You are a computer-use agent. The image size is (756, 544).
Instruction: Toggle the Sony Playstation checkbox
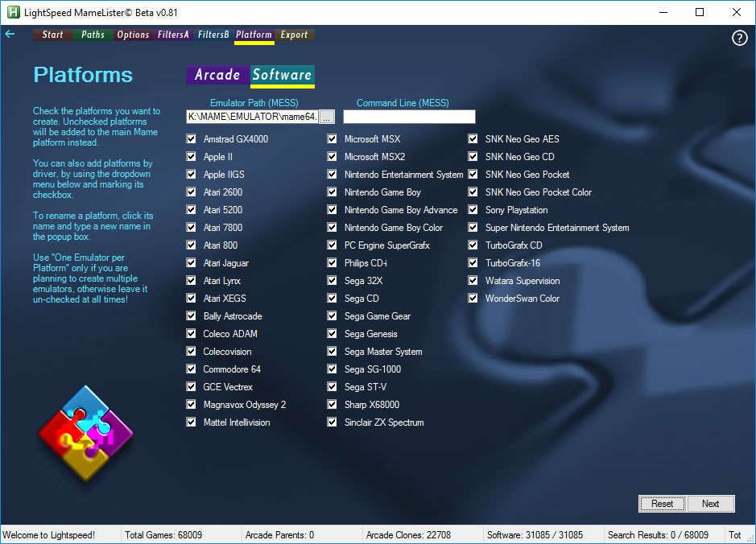(x=473, y=209)
